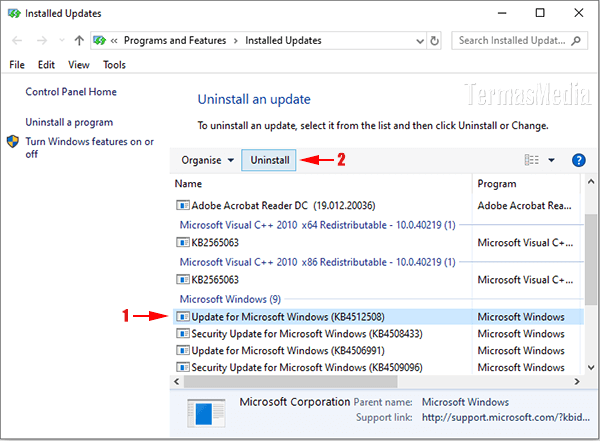600x441 pixels.
Task: Minimize the Installed Updates window
Action: [x=502, y=13]
